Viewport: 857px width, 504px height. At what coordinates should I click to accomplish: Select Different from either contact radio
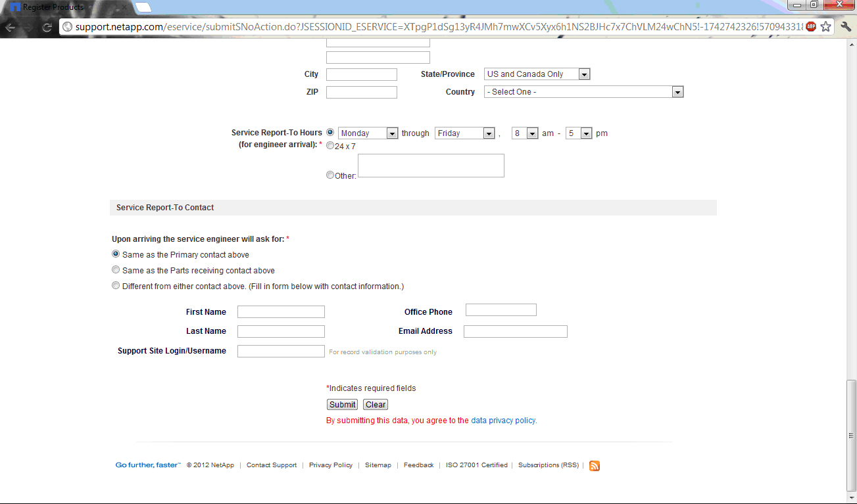(x=116, y=286)
